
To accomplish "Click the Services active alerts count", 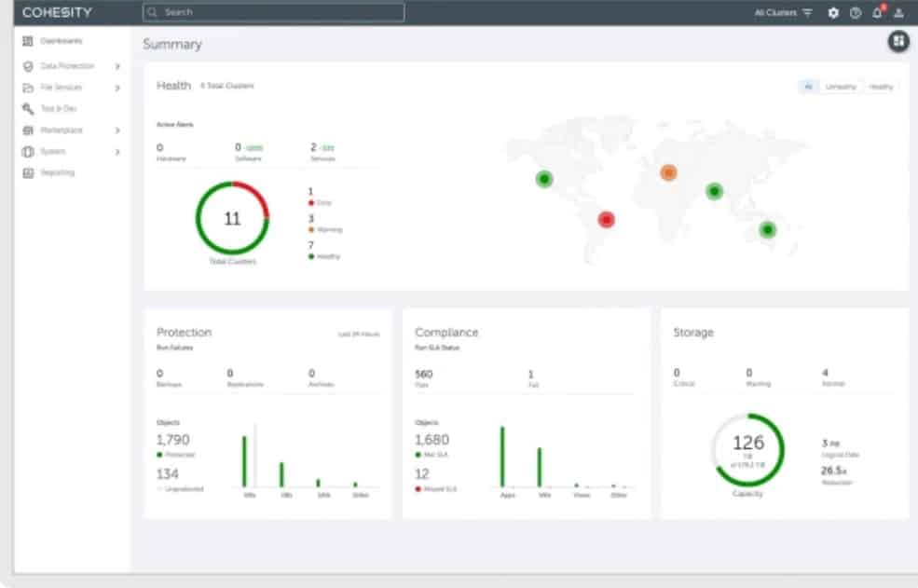I will (x=313, y=147).
